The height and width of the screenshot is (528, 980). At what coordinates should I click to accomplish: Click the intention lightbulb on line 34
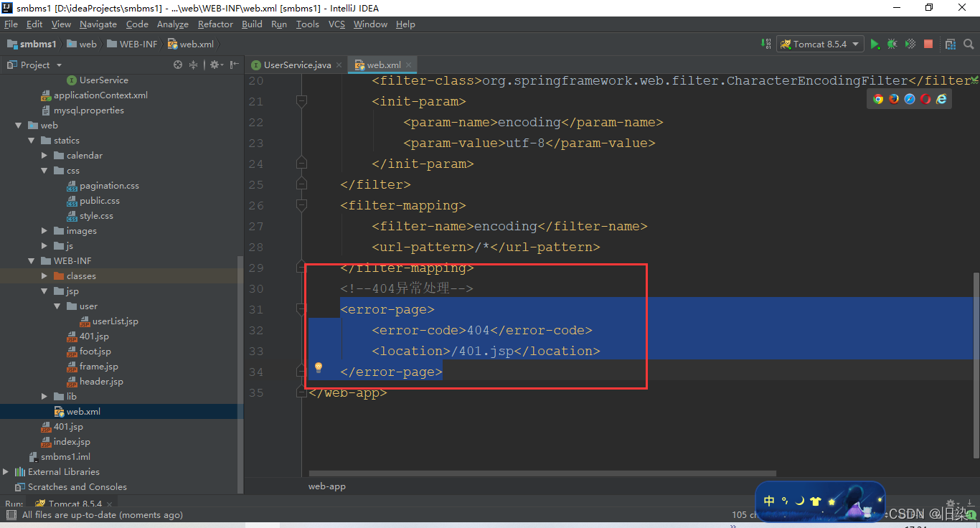pyautogui.click(x=319, y=368)
